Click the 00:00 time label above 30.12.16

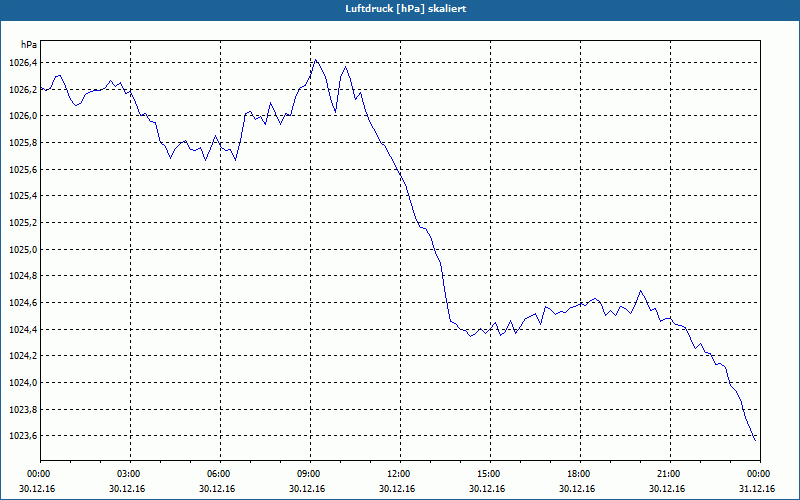click(38, 474)
